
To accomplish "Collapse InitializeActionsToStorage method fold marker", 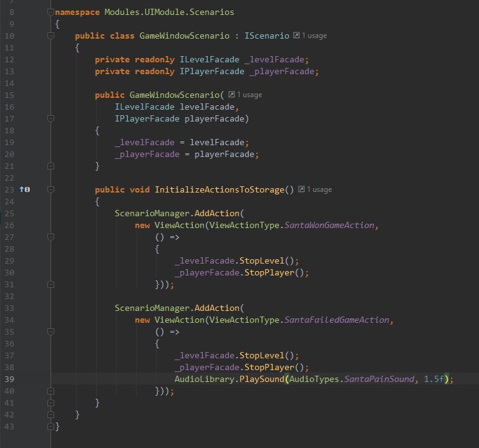I will [x=51, y=189].
